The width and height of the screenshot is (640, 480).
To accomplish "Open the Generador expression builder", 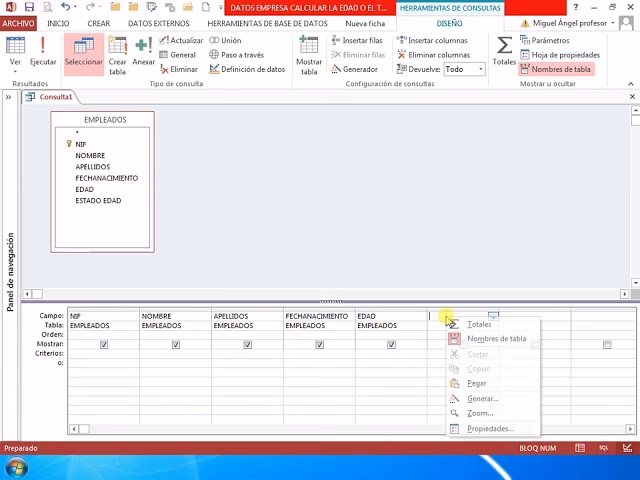I will pyautogui.click(x=355, y=69).
